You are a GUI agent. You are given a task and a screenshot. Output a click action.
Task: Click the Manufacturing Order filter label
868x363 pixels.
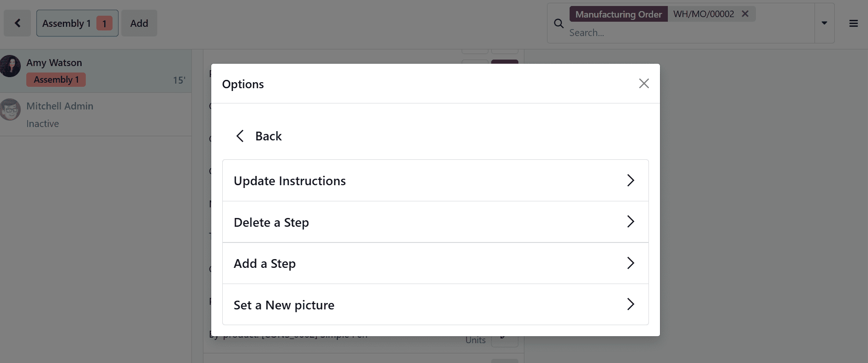coord(618,14)
